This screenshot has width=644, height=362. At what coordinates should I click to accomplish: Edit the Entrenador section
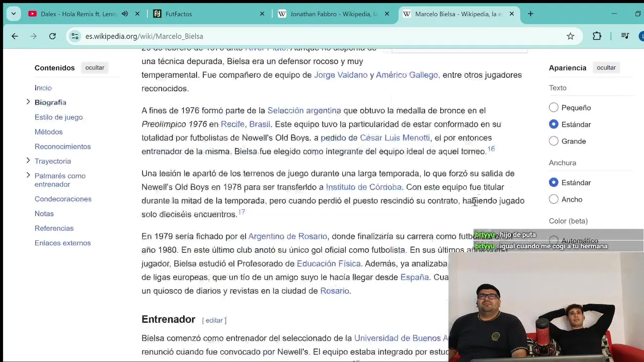point(214,320)
